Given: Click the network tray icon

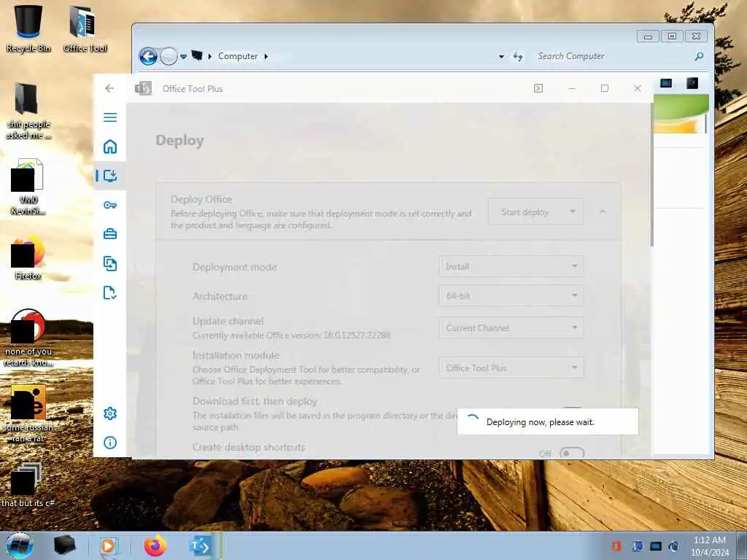Looking at the screenshot, I should pyautogui.click(x=656, y=545).
